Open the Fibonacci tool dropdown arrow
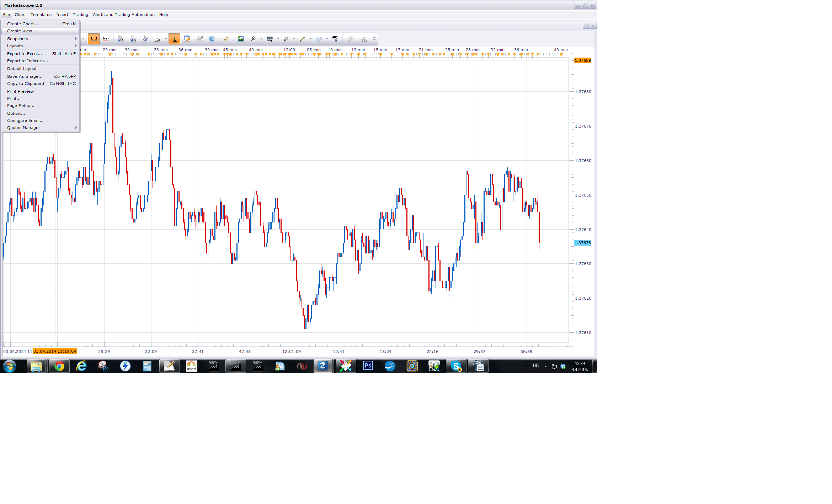The image size is (832, 504). [278, 39]
